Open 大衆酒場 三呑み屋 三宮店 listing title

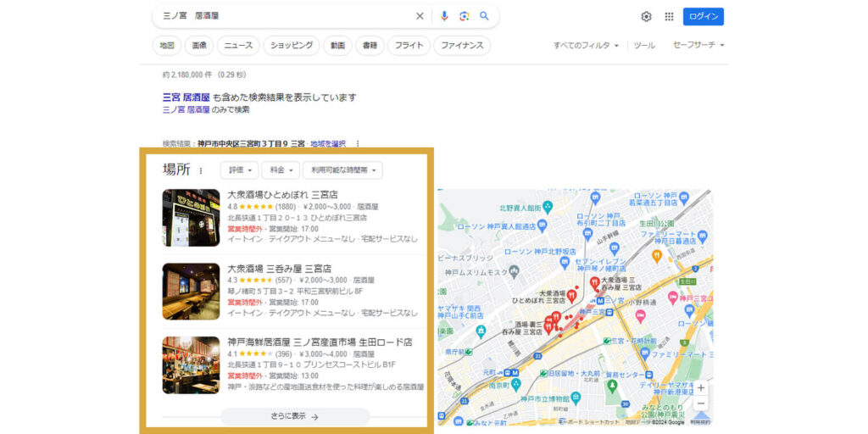pyautogui.click(x=280, y=269)
